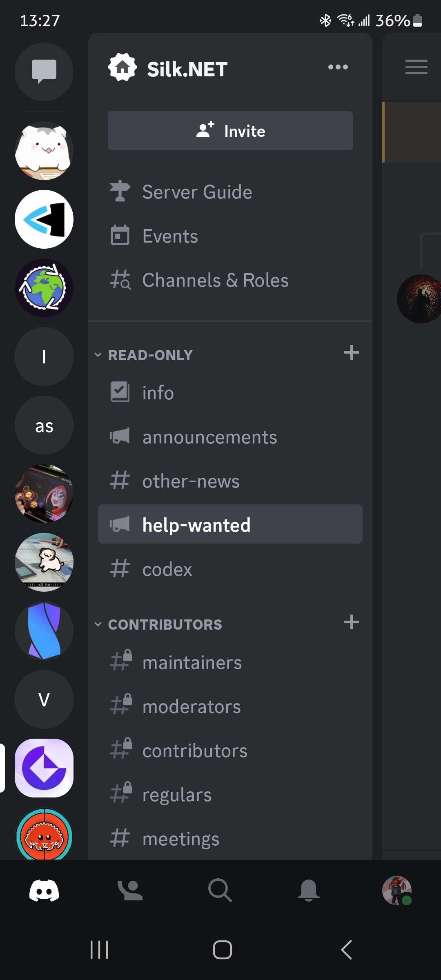Select the globe server icon
The height and width of the screenshot is (980, 441).
44,288
